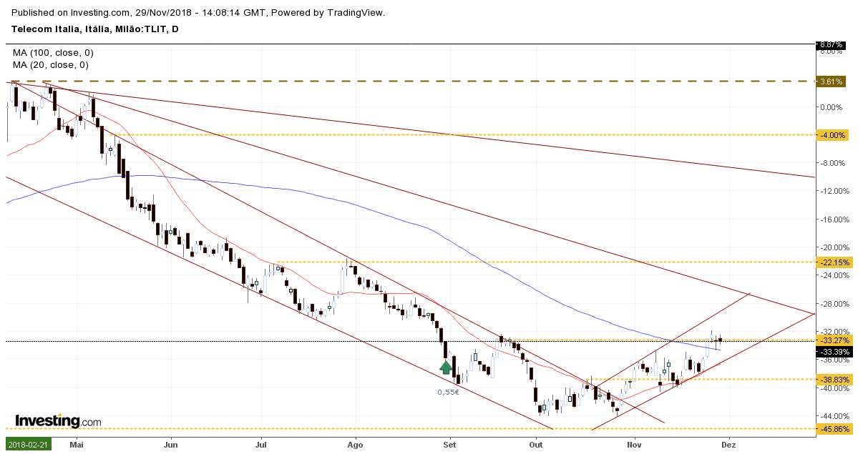Click the 0,55€ price annotation
Image resolution: width=868 pixels, height=454 pixels.
[448, 392]
